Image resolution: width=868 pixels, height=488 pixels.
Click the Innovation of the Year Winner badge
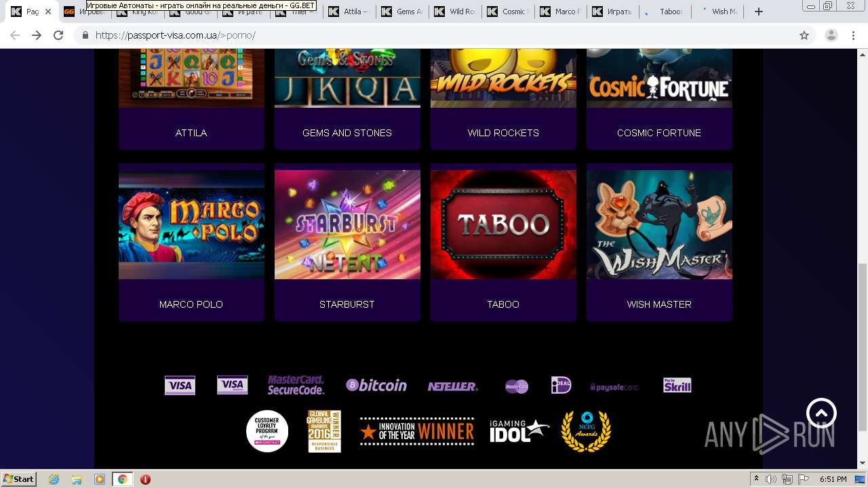click(x=417, y=431)
